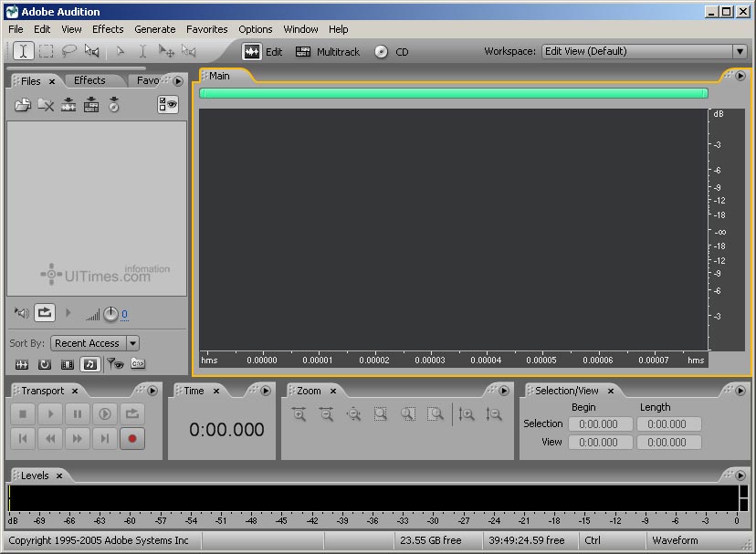Toggle Full Path display icon

click(x=138, y=363)
